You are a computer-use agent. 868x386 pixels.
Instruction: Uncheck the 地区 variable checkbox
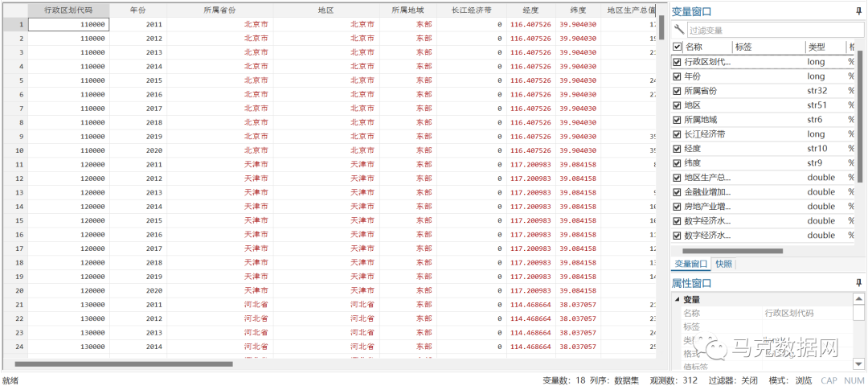click(x=677, y=105)
